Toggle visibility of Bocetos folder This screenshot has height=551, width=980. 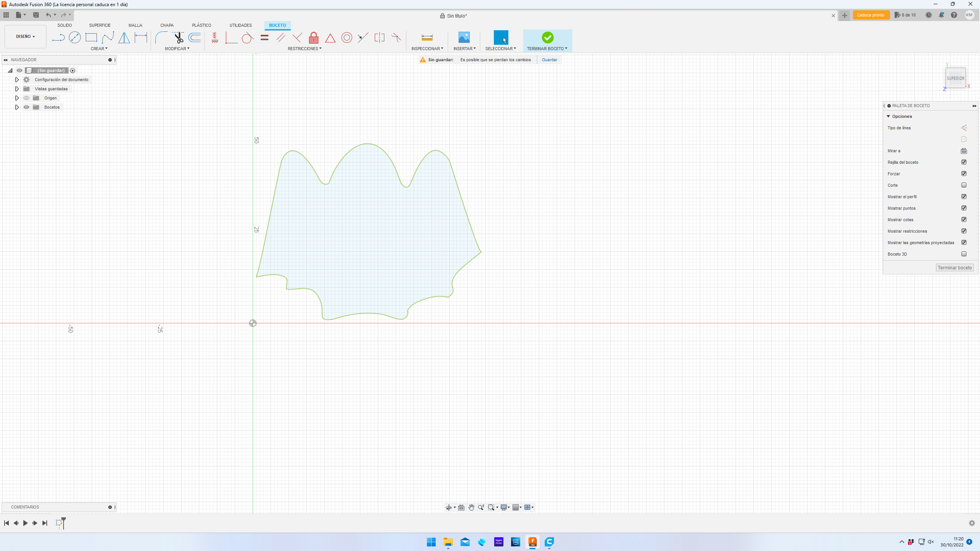point(26,107)
